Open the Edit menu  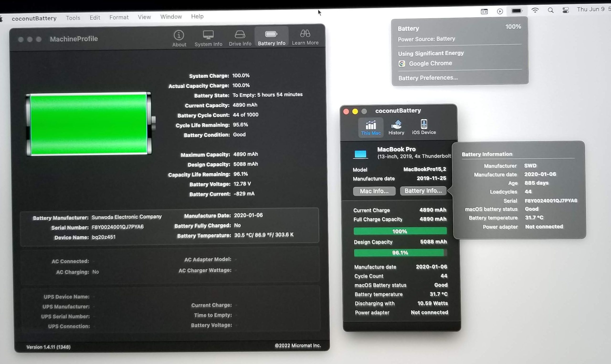[95, 18]
